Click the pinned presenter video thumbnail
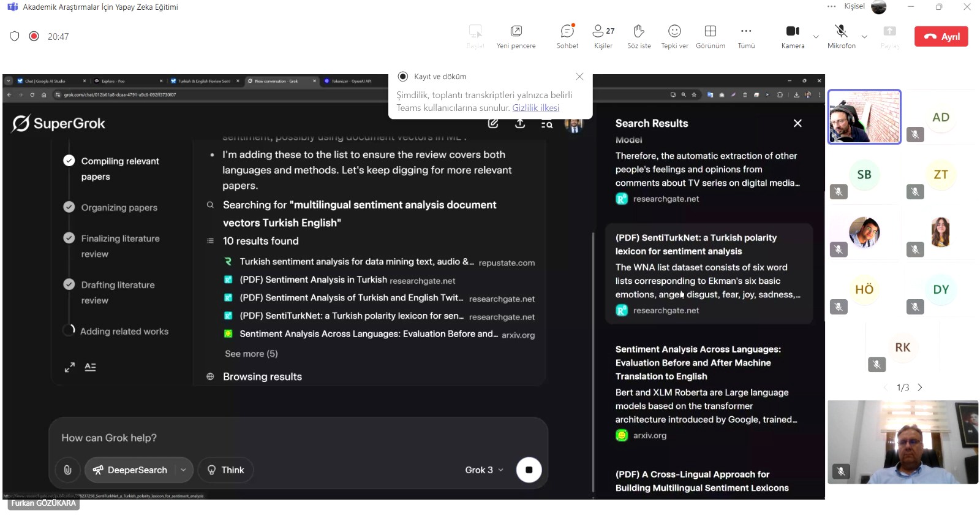The image size is (980, 518). click(x=864, y=116)
